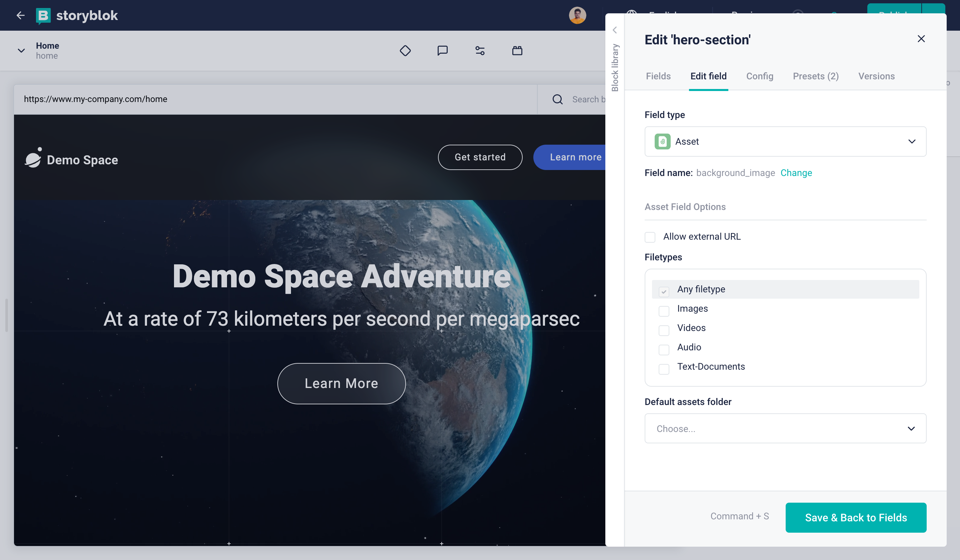The height and width of the screenshot is (560, 960).
Task: Toggle the Allow external URL checkbox
Action: coord(650,237)
